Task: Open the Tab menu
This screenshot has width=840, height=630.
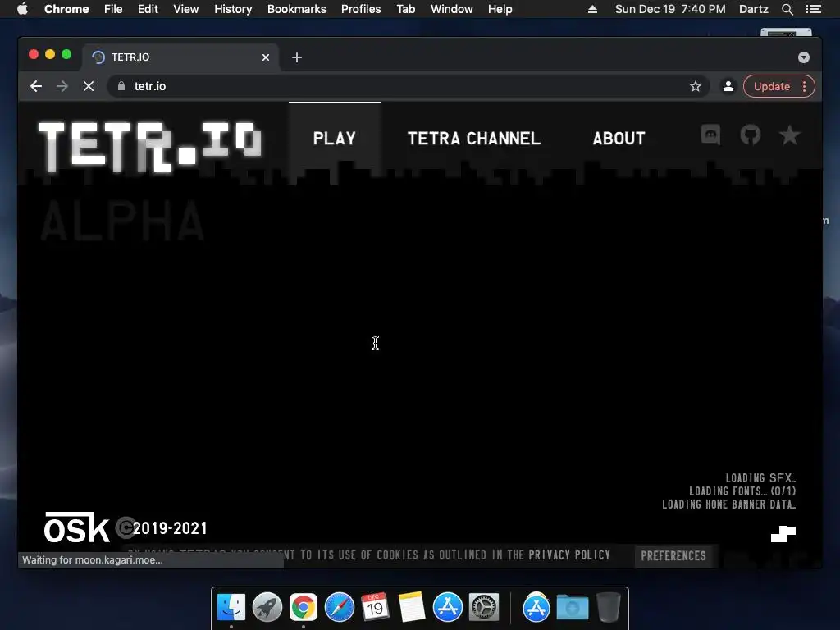Action: pyautogui.click(x=405, y=9)
